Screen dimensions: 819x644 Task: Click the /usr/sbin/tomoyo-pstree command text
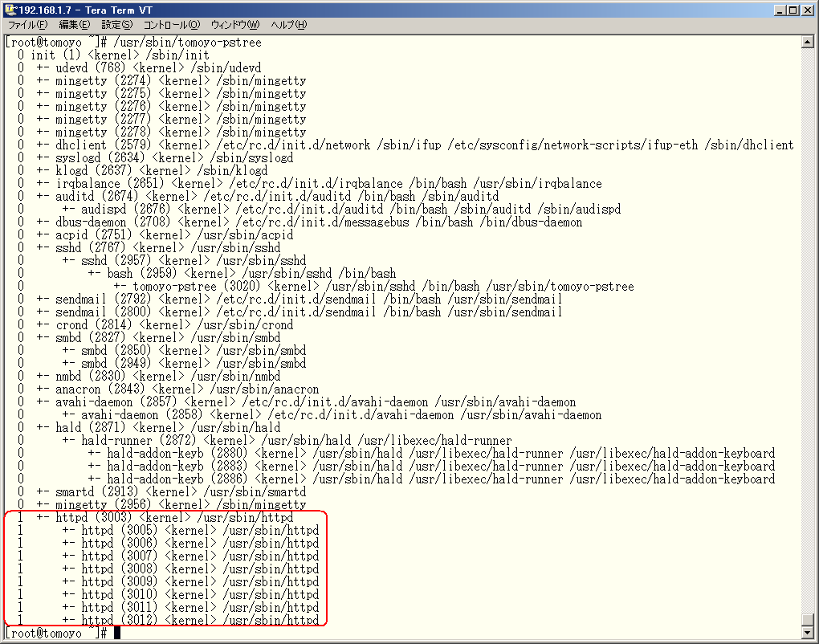tap(188, 43)
